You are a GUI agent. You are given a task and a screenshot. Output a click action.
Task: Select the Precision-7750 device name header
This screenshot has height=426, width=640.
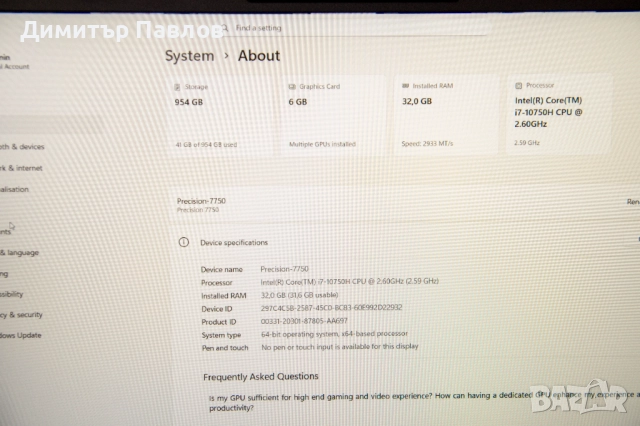201,201
